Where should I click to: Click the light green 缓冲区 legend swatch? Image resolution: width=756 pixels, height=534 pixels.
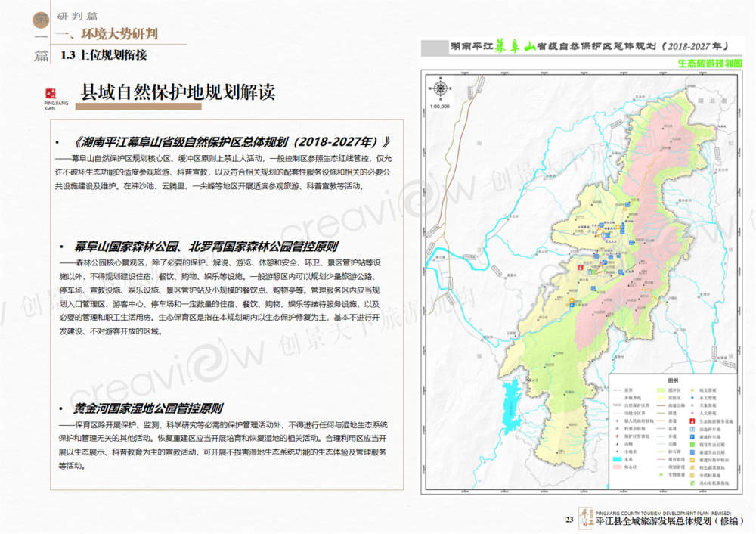coord(661,390)
